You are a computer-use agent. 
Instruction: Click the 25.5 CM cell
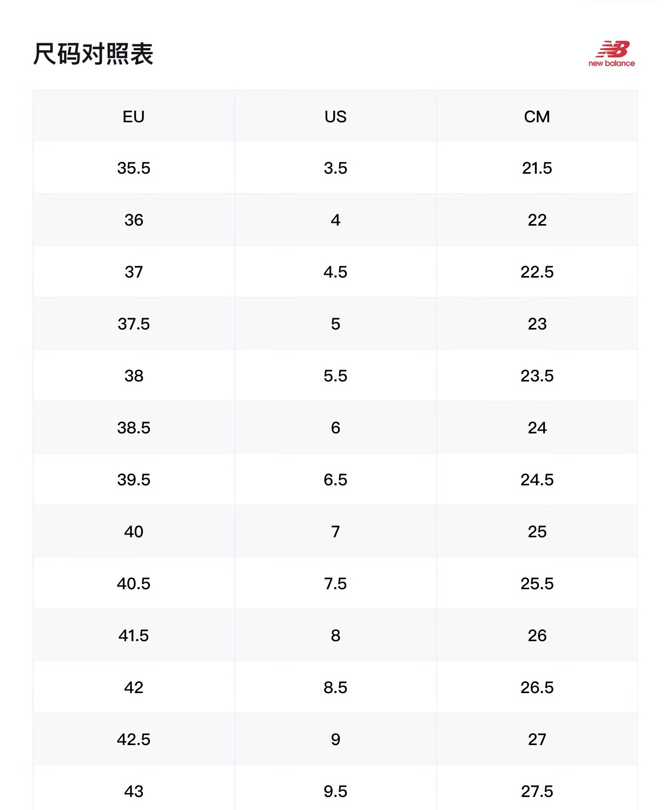537,583
